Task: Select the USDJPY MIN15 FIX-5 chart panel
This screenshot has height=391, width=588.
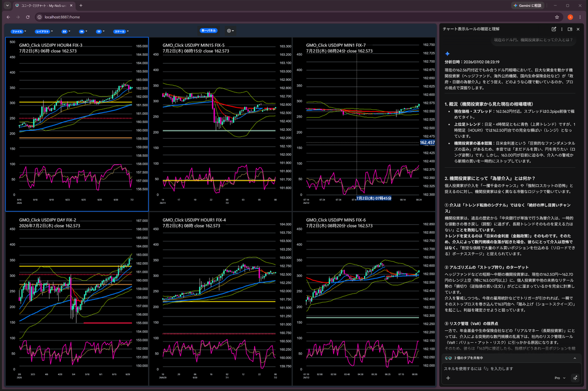Action: (x=220, y=124)
